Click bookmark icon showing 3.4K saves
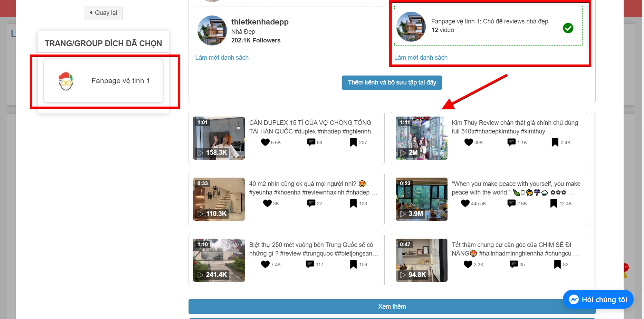The height and width of the screenshot is (319, 644). tap(555, 142)
